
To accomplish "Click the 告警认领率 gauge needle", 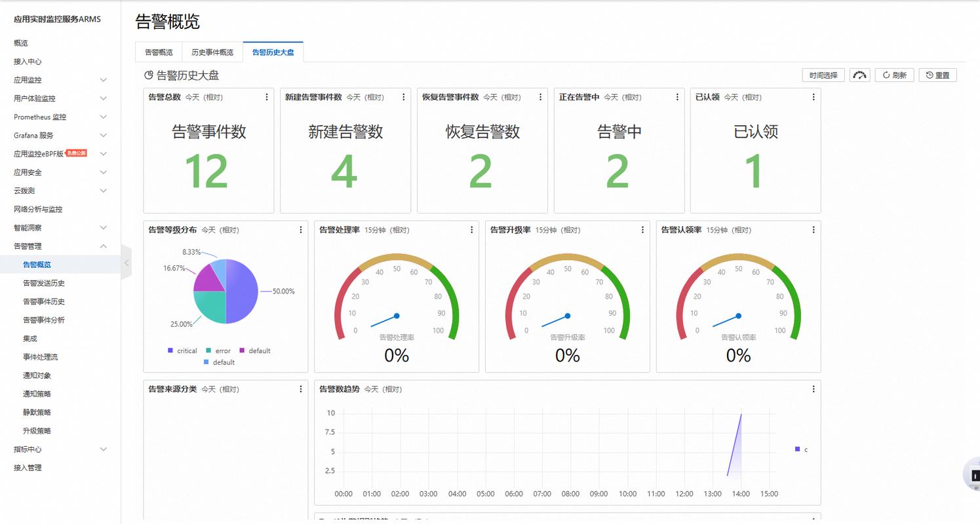I will 726,321.
